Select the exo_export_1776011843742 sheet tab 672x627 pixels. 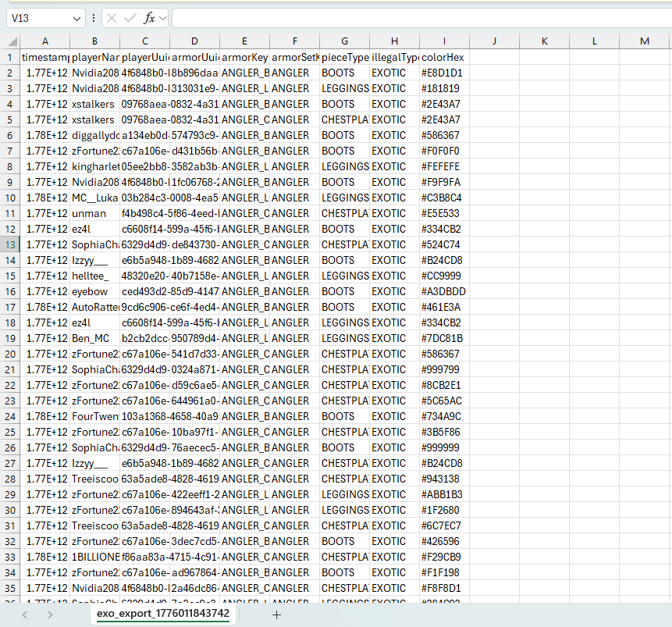click(x=163, y=613)
